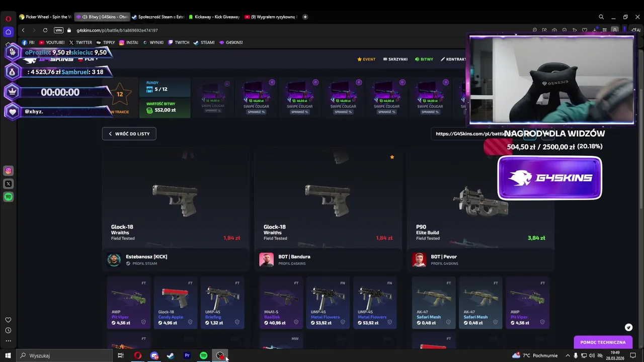644x362 pixels.
Task: Click the Telegram round floating icon
Action: coord(628,327)
